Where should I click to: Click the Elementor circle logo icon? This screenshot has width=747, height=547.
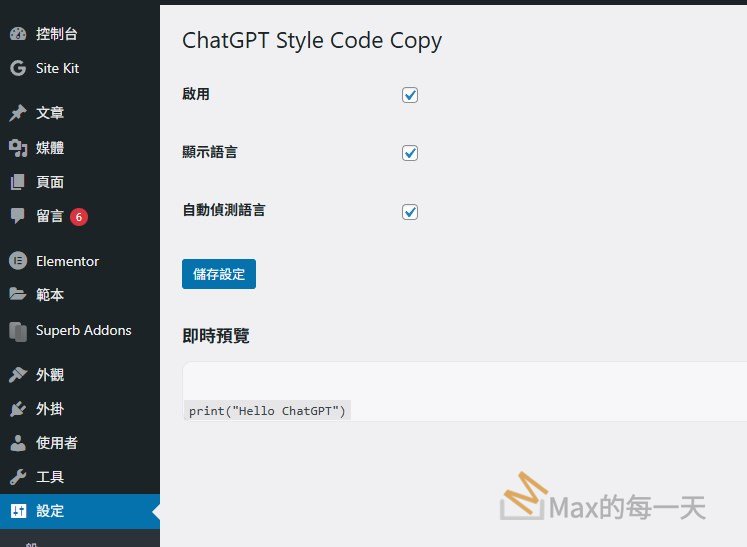tap(17, 261)
